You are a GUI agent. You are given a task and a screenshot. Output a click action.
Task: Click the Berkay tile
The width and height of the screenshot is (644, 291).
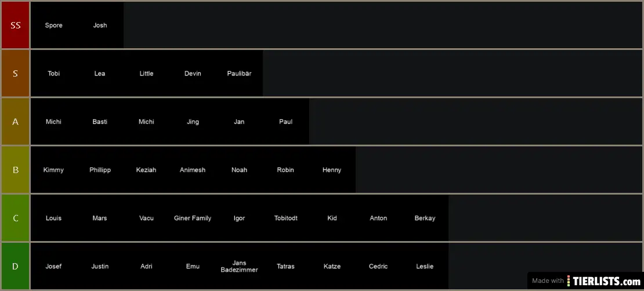point(425,218)
